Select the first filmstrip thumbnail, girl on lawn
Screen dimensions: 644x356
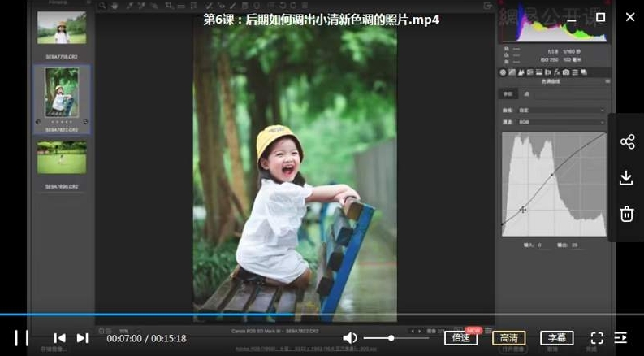[62, 28]
